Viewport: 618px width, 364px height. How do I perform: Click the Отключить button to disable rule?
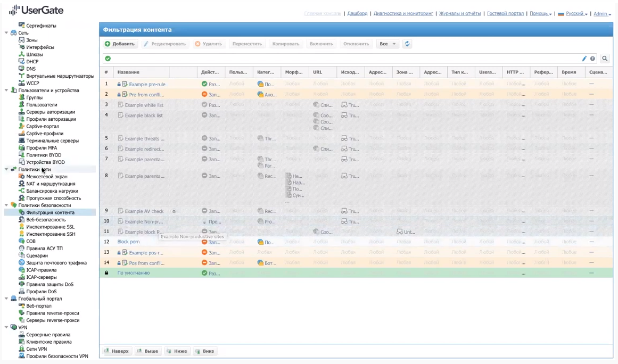pos(356,44)
